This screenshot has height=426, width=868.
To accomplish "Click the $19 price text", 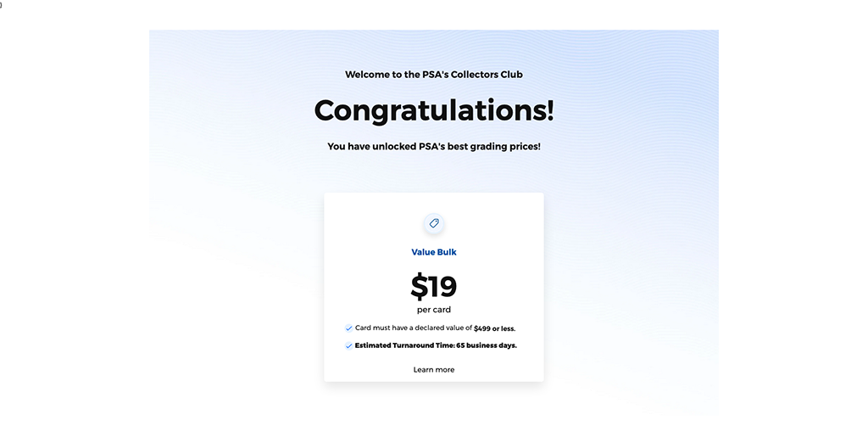I will (x=433, y=286).
